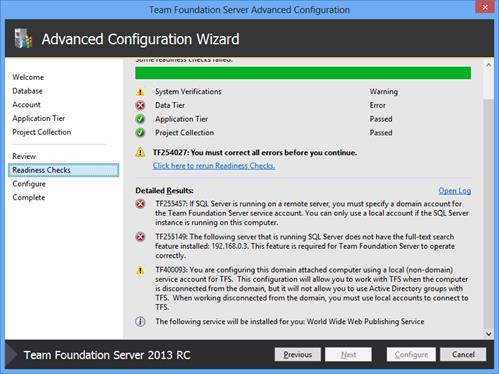Click the Application Tier passed checkmark icon

click(x=140, y=119)
